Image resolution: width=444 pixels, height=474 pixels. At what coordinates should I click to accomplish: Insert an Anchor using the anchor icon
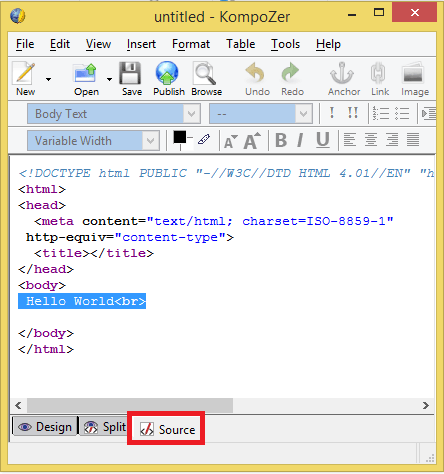click(x=342, y=73)
